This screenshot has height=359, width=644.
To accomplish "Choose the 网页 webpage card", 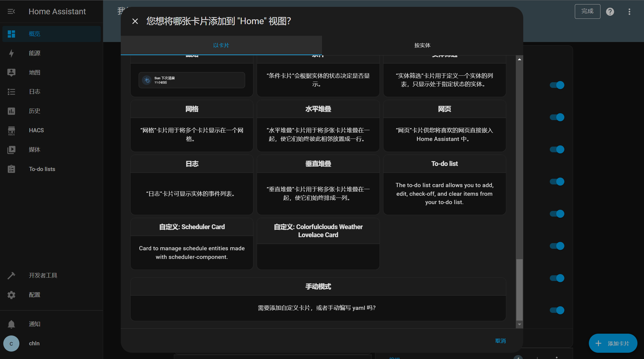I will 445,126.
